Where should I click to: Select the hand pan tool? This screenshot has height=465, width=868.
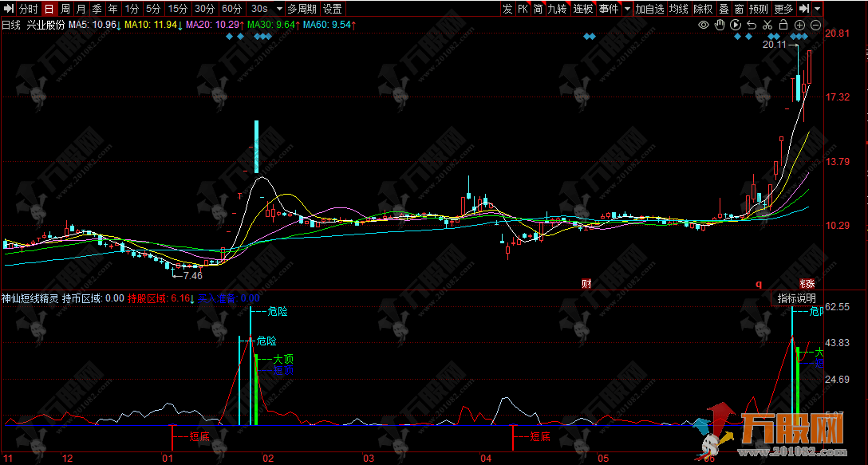720,25
